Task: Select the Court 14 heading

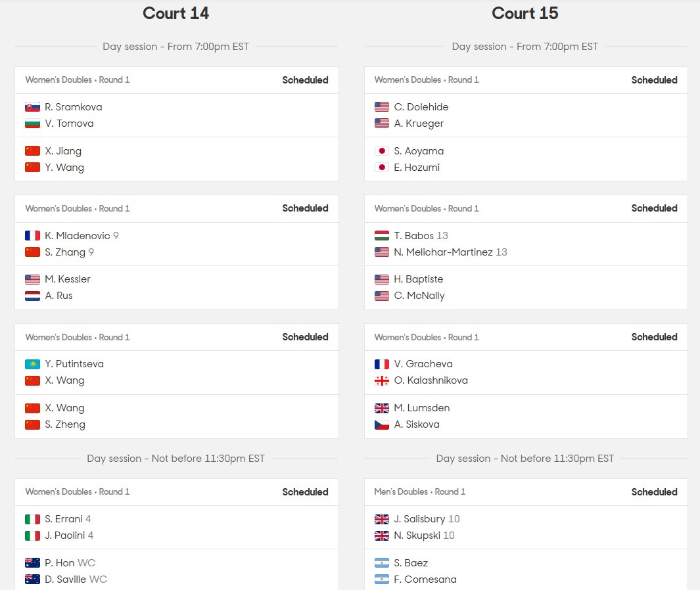Action: pos(176,13)
